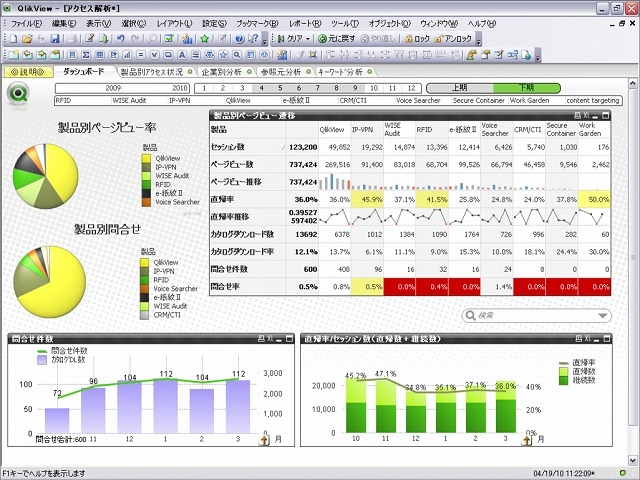The width and height of the screenshot is (640, 480).
Task: Open the オブジェクト menu
Action: [x=389, y=24]
